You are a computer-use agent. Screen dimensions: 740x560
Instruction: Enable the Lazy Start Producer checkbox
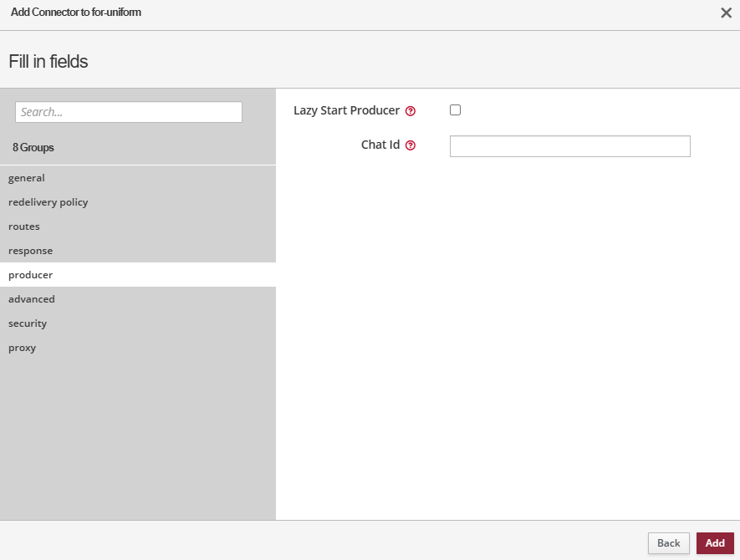click(456, 110)
